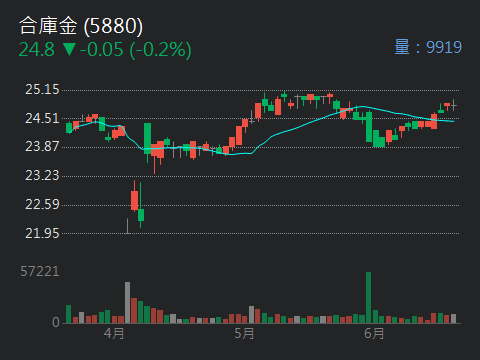The width and height of the screenshot is (480, 360).
Task: Click the gray volume bar at start of May
Action: click(x=251, y=315)
